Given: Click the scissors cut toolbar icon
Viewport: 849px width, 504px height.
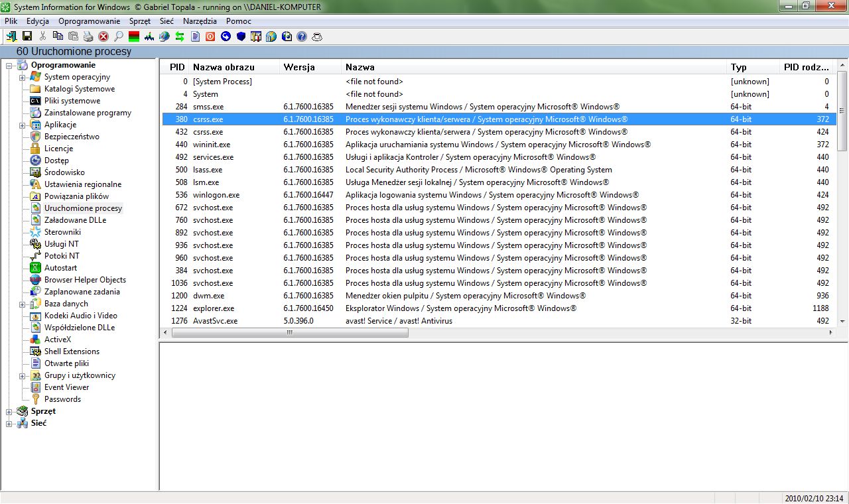Looking at the screenshot, I should point(43,36).
